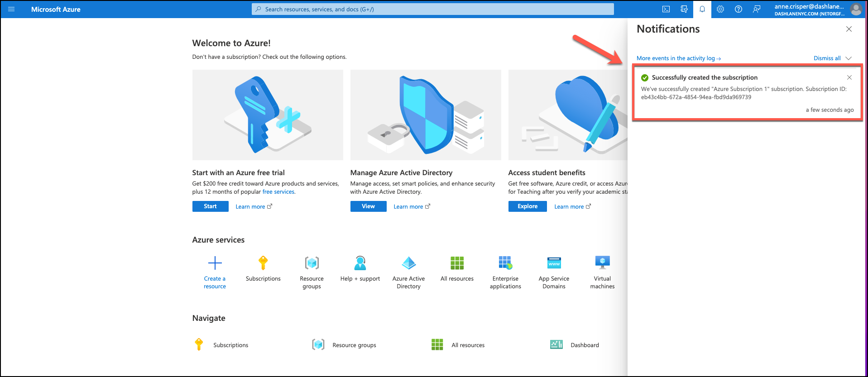This screenshot has width=868, height=377.
Task: Open All resources grid icon in services
Action: point(457,263)
